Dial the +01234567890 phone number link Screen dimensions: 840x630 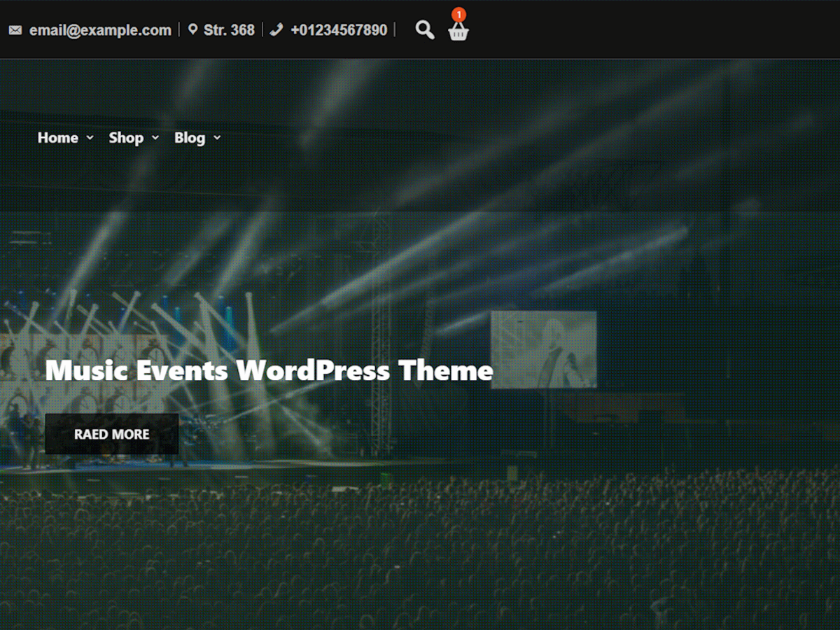click(340, 29)
